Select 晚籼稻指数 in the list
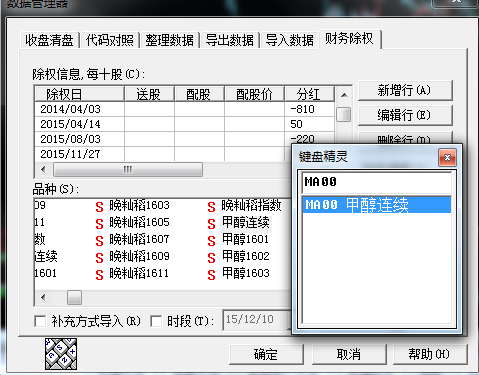The height and width of the screenshot is (375, 479). (251, 205)
